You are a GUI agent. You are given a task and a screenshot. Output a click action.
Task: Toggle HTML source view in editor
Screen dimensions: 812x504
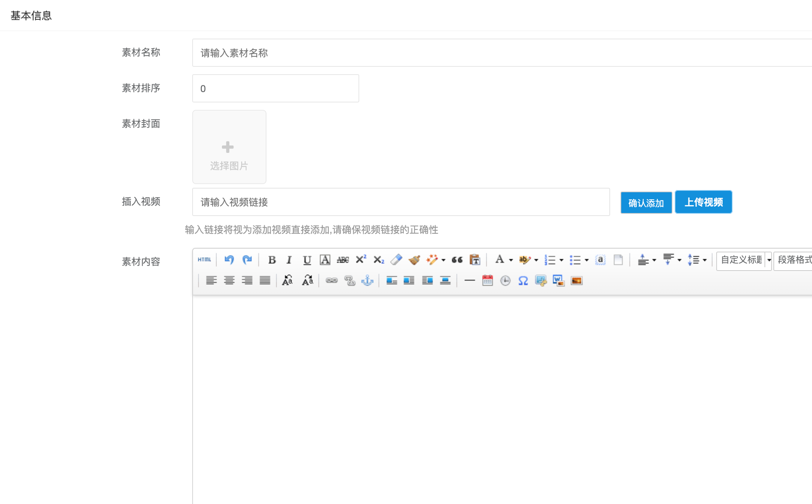pos(204,260)
